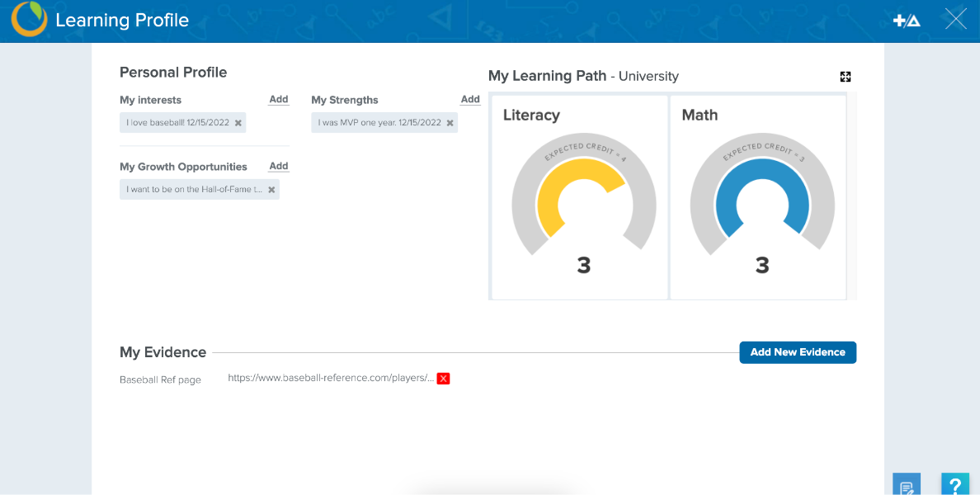Open the baseball-reference.com evidence link
The height and width of the screenshot is (495, 980).
point(331,378)
